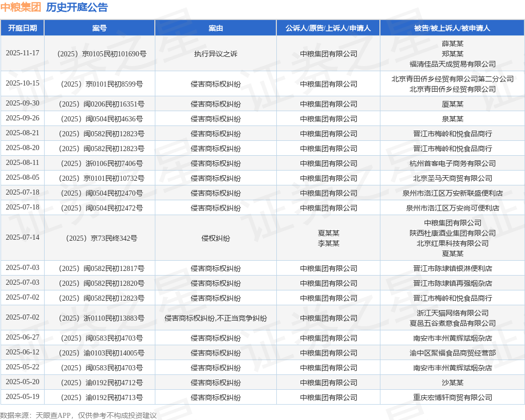This screenshot has width=525, height=420.
Task: Click 晋江市陈埭镇再强烟杂店
Action: point(452,283)
